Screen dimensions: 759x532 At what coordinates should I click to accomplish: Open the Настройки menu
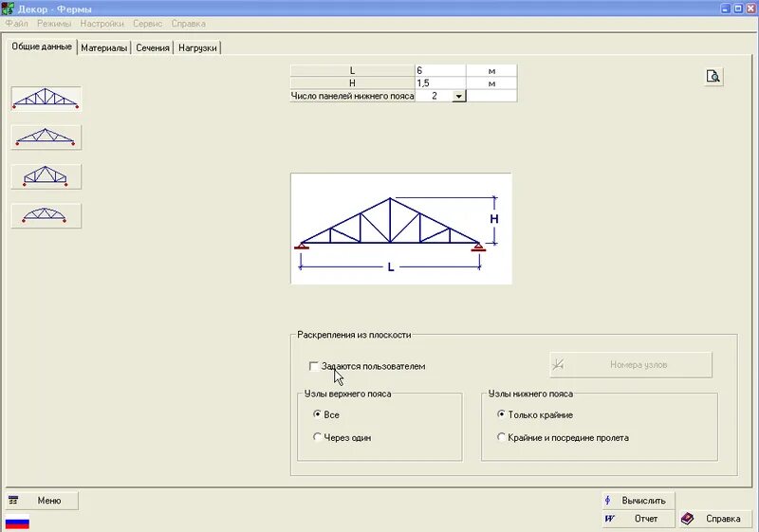[x=102, y=23]
